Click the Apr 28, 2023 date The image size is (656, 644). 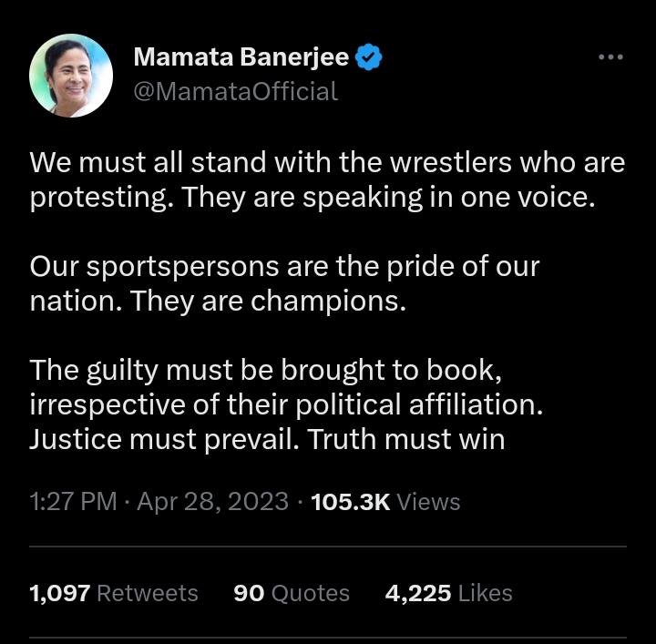(212, 501)
